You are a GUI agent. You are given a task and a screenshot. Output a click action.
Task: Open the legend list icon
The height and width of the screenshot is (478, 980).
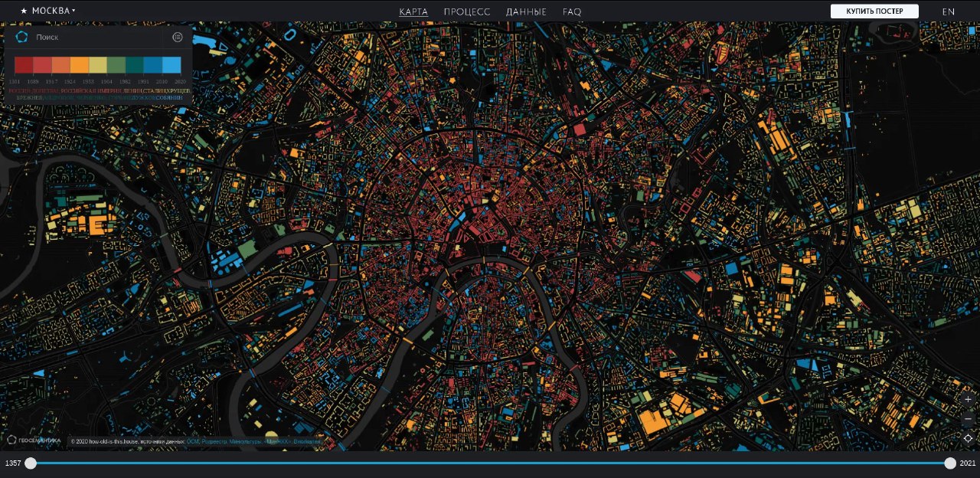178,37
